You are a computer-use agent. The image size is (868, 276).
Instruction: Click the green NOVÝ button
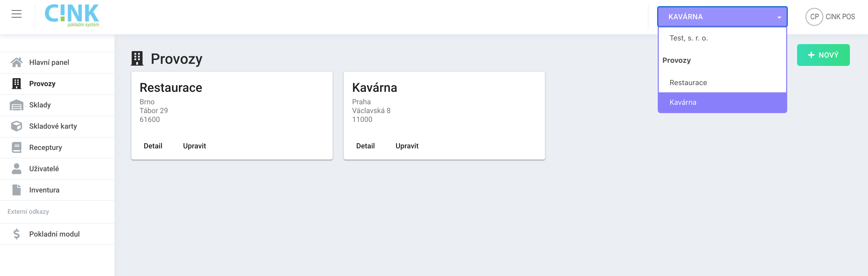[x=823, y=55]
